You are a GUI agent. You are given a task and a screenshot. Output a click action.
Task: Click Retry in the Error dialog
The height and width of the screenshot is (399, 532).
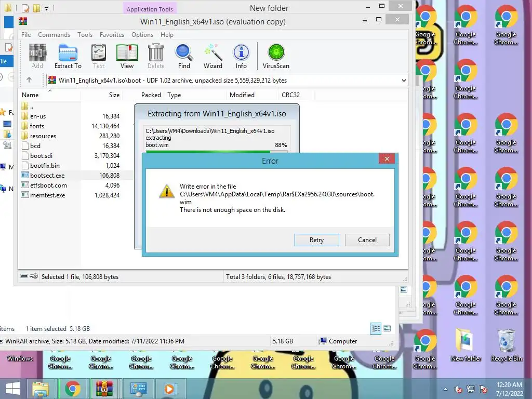[x=316, y=240]
